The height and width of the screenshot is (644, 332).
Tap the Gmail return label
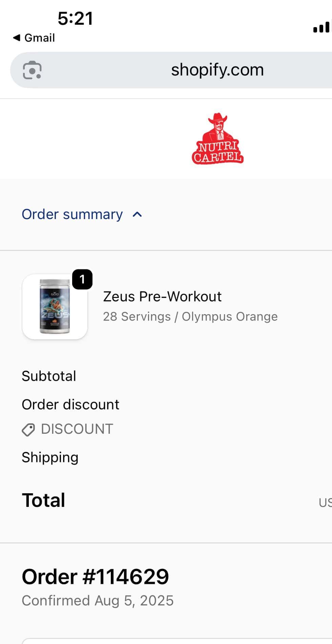[x=39, y=38]
